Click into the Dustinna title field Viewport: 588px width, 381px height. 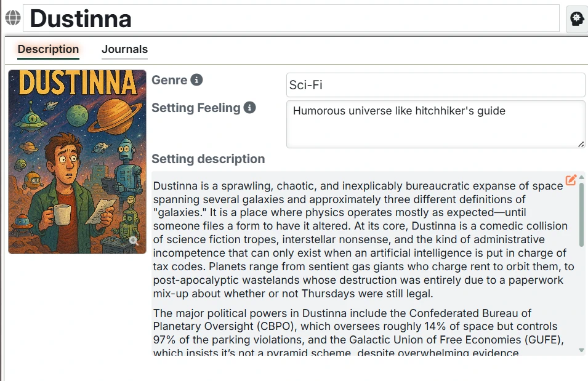point(291,18)
